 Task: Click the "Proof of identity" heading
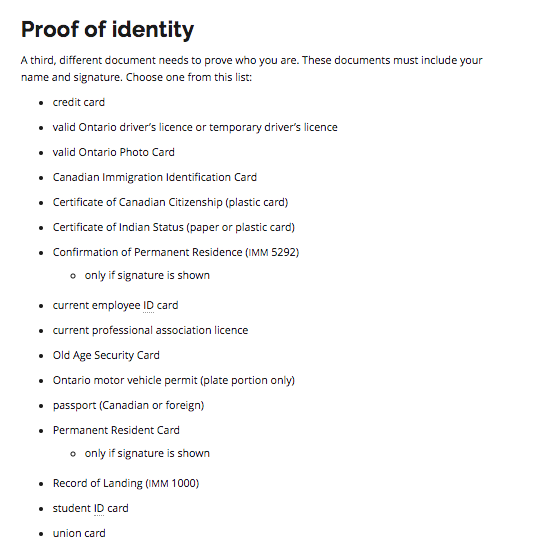point(107,30)
